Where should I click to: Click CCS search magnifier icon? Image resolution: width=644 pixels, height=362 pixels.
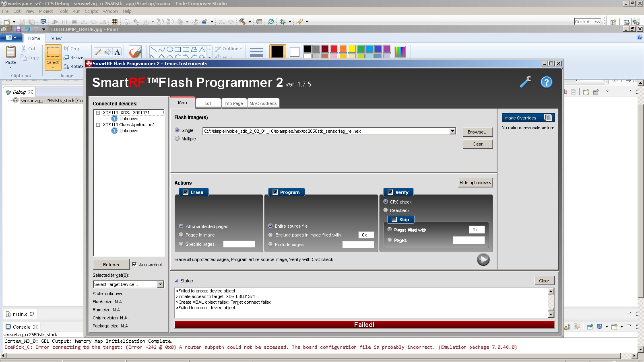[x=271, y=22]
